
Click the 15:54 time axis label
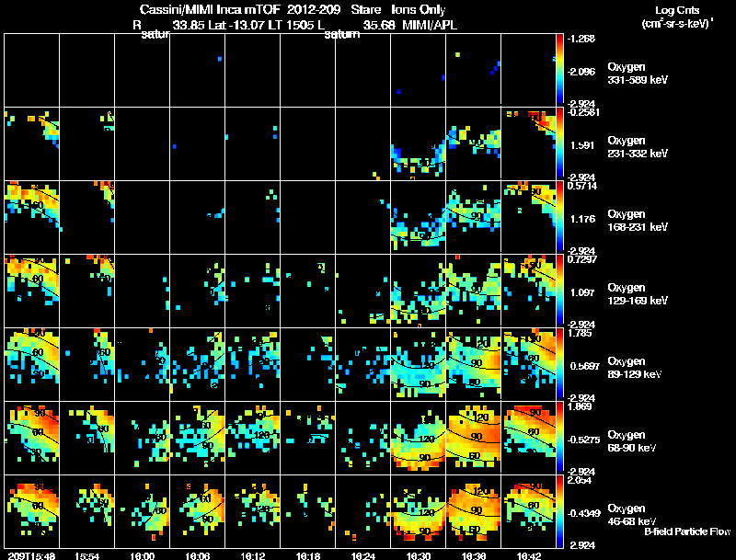(x=86, y=556)
